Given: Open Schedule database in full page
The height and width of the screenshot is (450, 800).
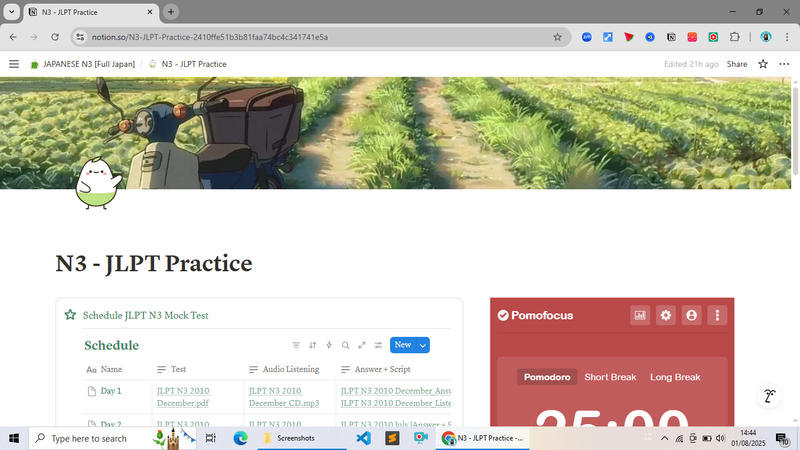Looking at the screenshot, I should pyautogui.click(x=362, y=345).
